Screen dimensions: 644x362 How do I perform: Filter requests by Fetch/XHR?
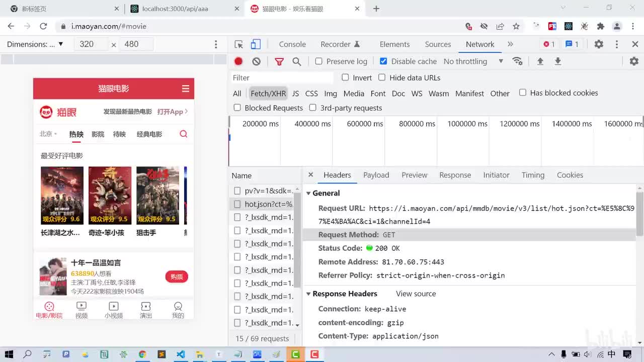(x=268, y=94)
